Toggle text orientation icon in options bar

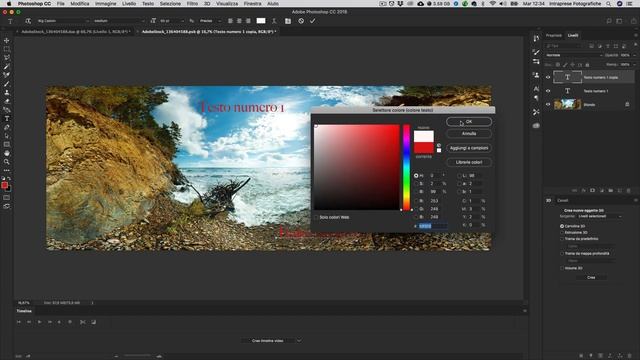coord(28,21)
